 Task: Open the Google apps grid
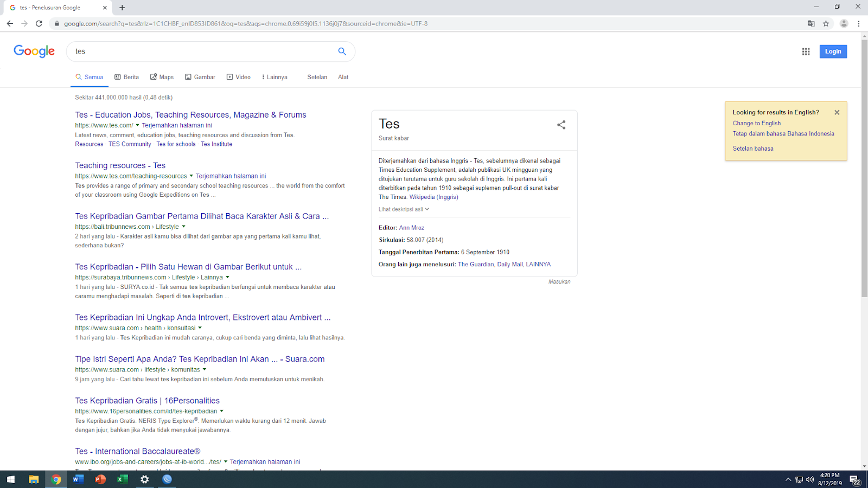pyautogui.click(x=806, y=52)
